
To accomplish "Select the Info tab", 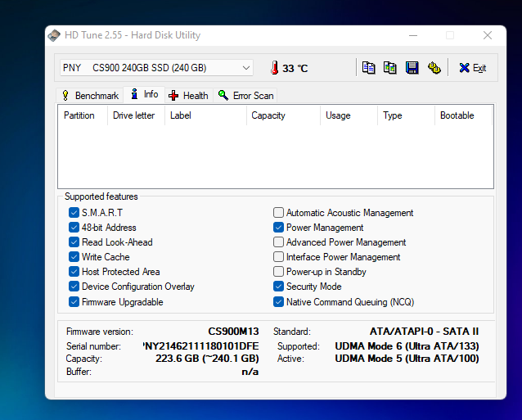I will pyautogui.click(x=144, y=94).
